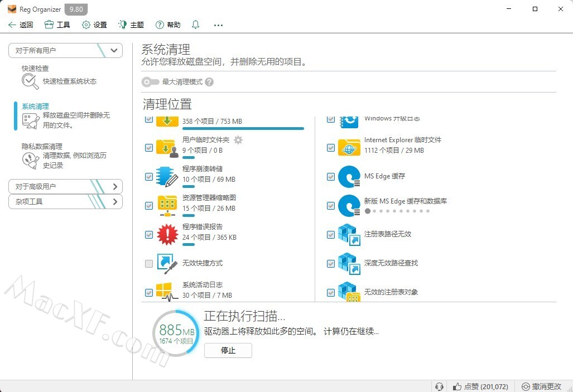Stop the scan with 停止 button
This screenshot has height=392, width=573.
228,350
